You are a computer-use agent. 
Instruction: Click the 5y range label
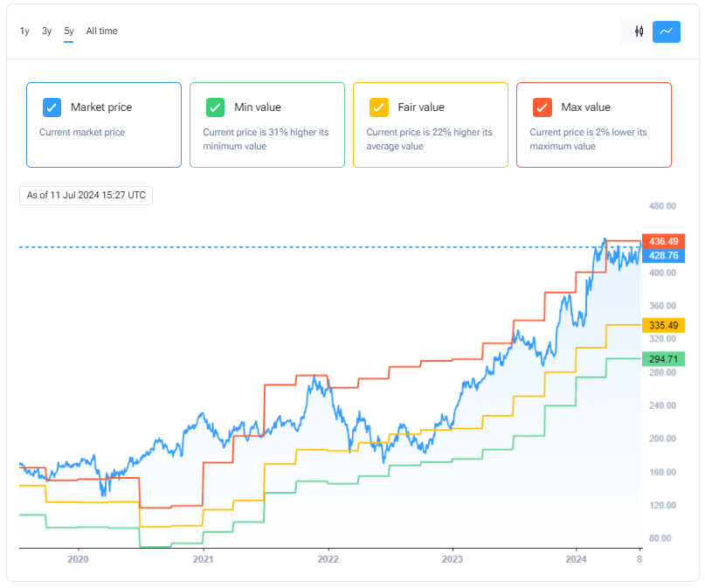[68, 31]
